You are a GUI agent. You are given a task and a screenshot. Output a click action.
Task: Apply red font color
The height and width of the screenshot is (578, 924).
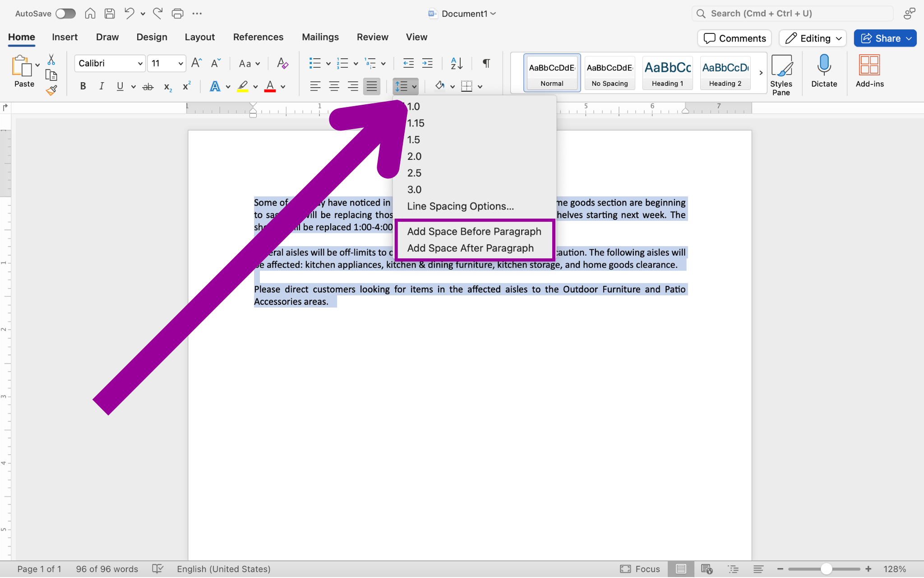click(270, 86)
